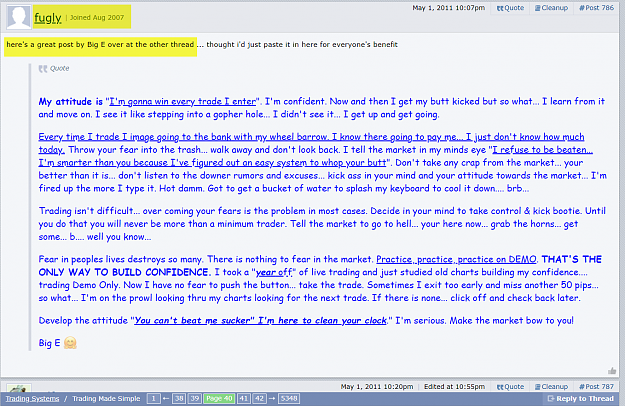Image resolution: width=625 pixels, height=406 pixels.
Task: Click quote mark icon in quoted block
Action: 43,69
